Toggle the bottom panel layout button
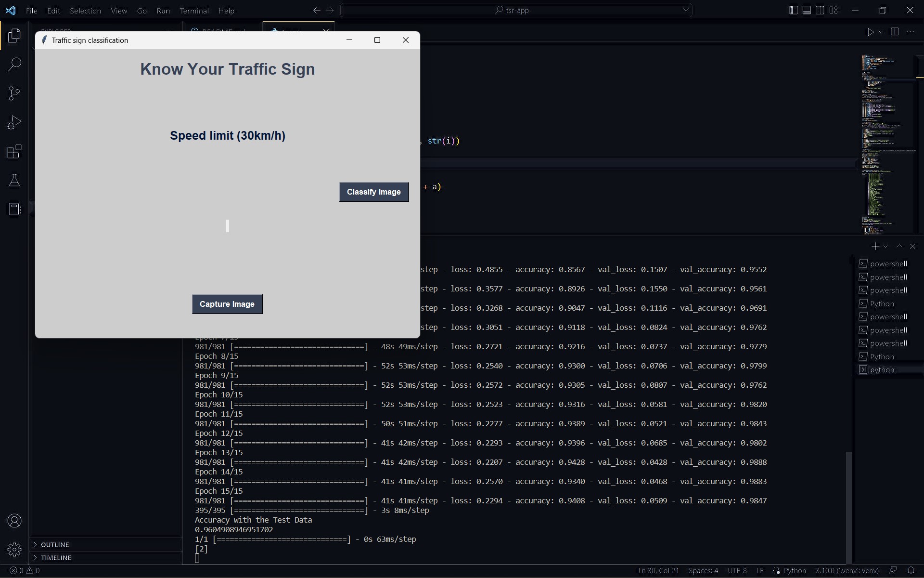The image size is (924, 578). tap(807, 10)
